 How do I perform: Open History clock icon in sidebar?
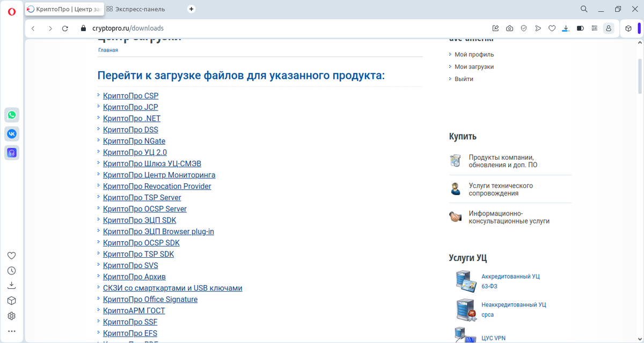tap(12, 271)
